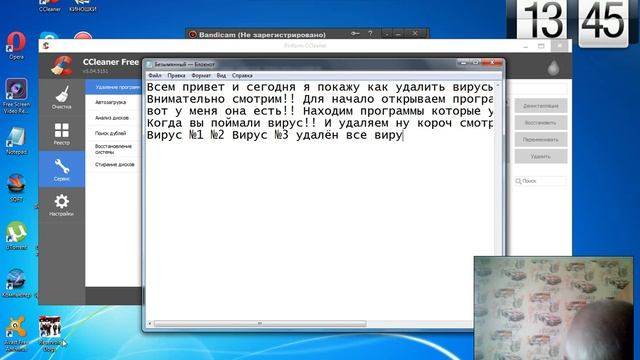Image resolution: width=640 pixels, height=360 pixels.
Task: Click the Bandicam question mark help icon
Action: tap(370, 34)
